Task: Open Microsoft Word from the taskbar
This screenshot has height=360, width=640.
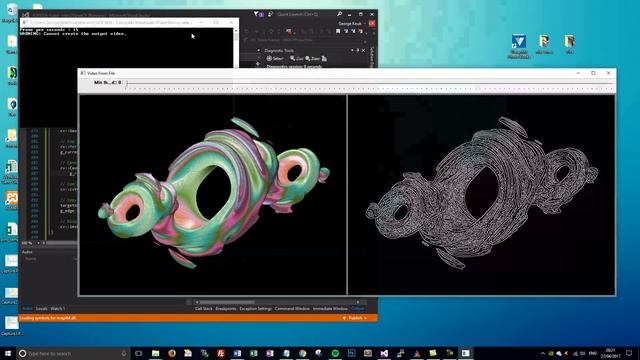Action: [x=237, y=353]
